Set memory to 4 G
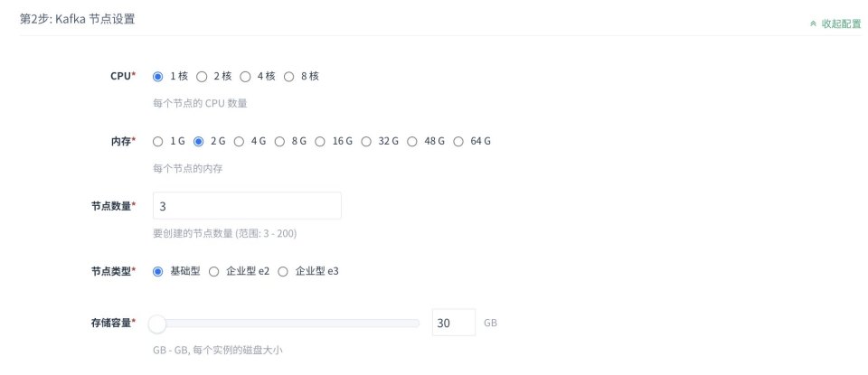The height and width of the screenshot is (375, 868). pos(239,141)
